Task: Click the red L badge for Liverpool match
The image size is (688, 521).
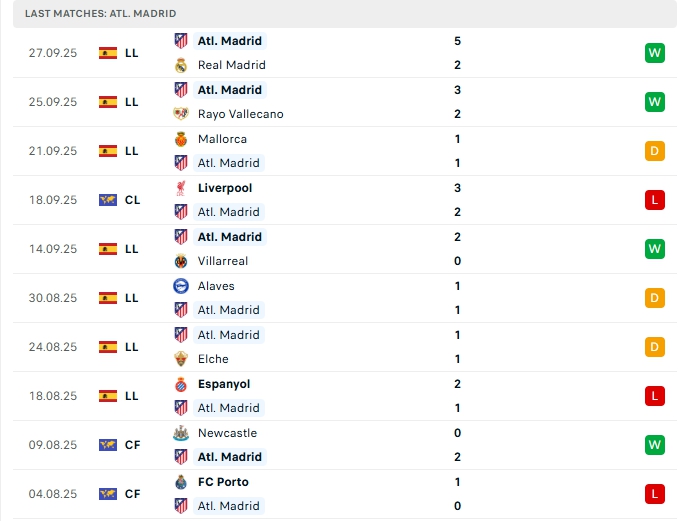Action: point(655,200)
